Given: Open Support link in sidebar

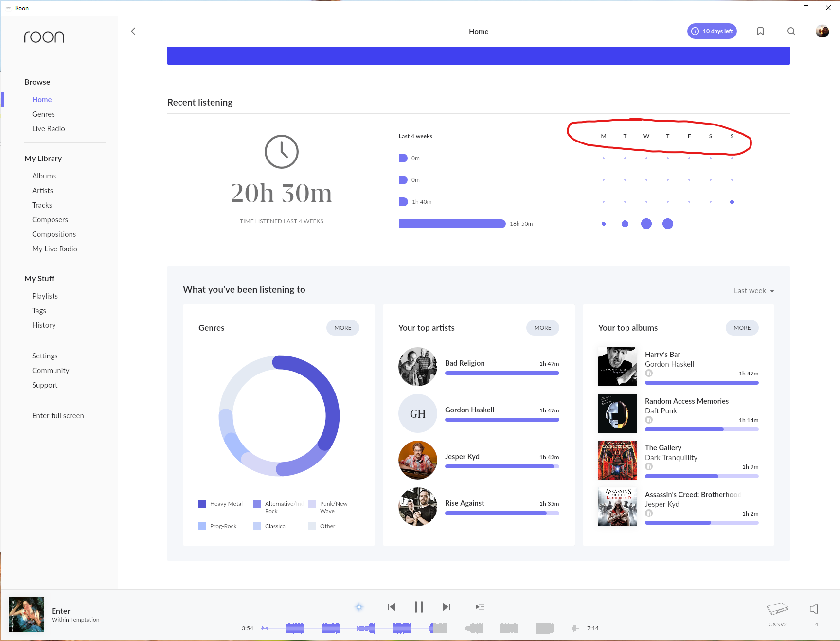Looking at the screenshot, I should pyautogui.click(x=45, y=385).
